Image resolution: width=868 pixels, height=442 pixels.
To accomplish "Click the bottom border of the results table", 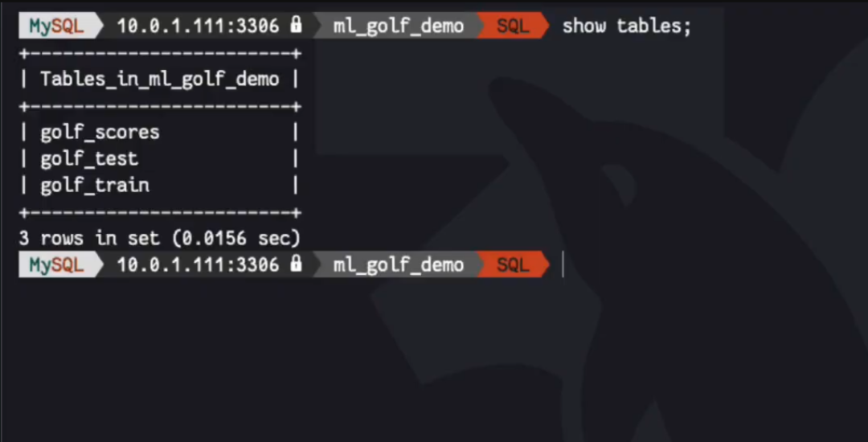I will point(160,212).
